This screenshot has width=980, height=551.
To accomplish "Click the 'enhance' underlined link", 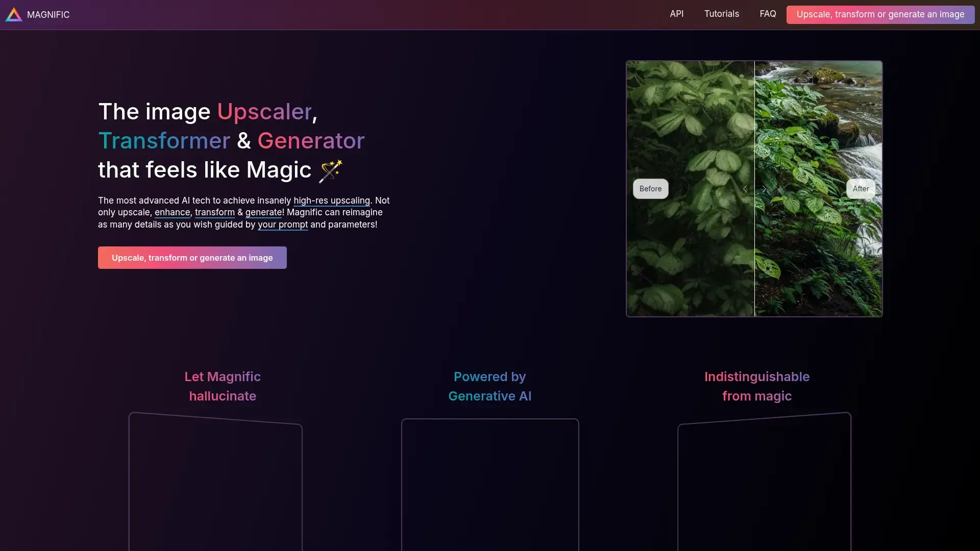I will (x=172, y=212).
